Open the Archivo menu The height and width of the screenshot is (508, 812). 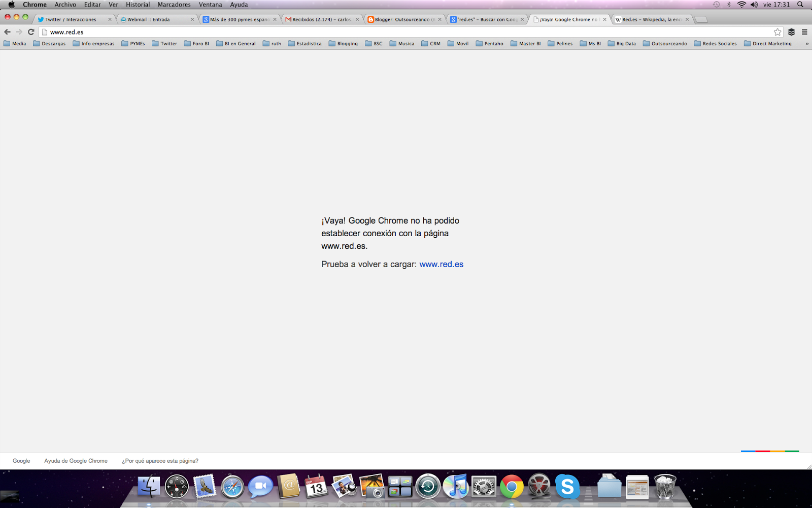[x=65, y=5]
